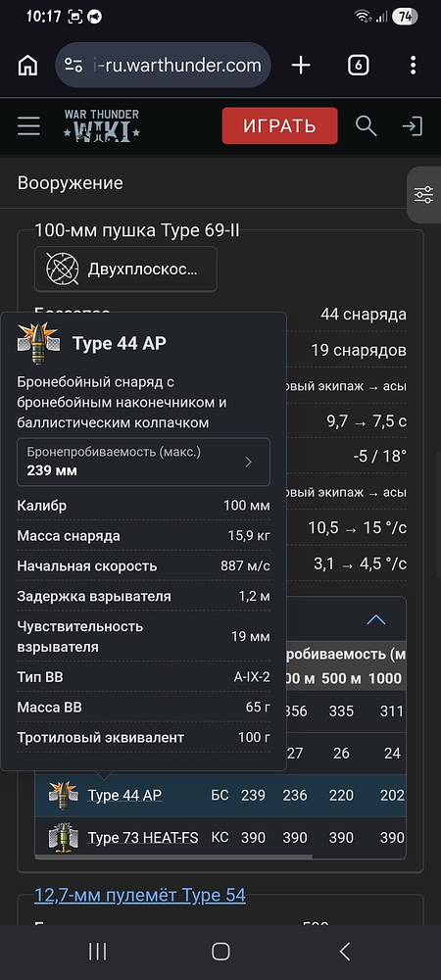Tap the warthunder.com address bar
Viewport: 441px width, 980px height.
point(163,65)
